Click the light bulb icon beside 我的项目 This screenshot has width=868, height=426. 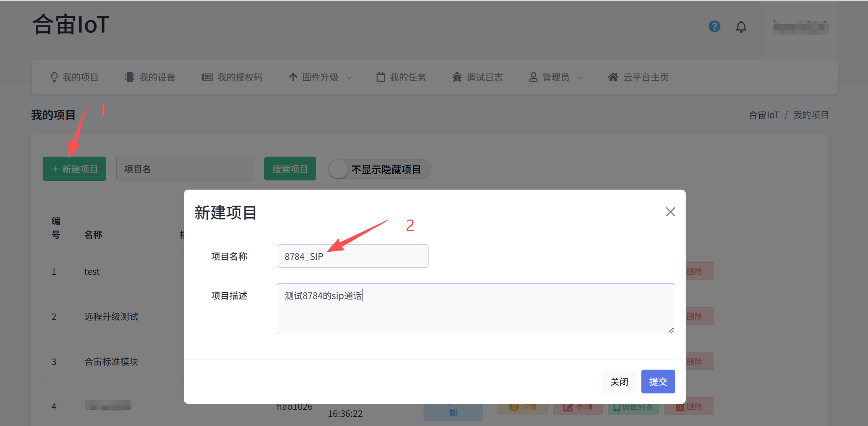pos(54,77)
